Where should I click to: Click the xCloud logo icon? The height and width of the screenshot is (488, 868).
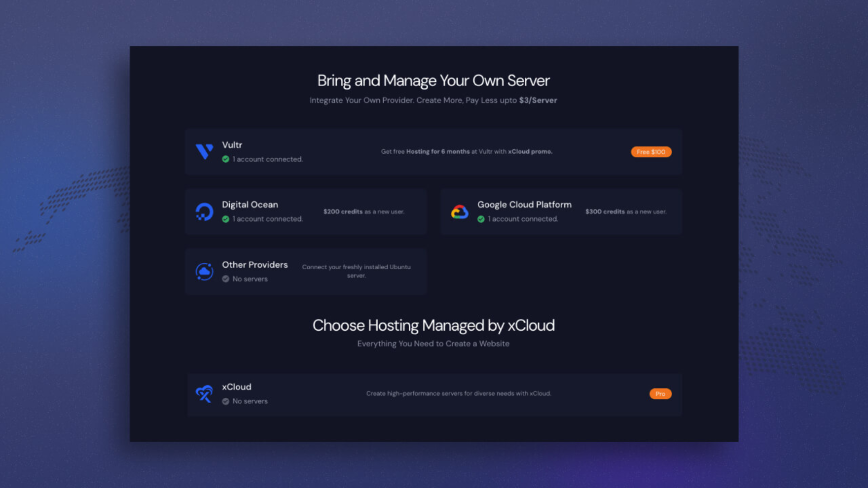click(x=204, y=394)
